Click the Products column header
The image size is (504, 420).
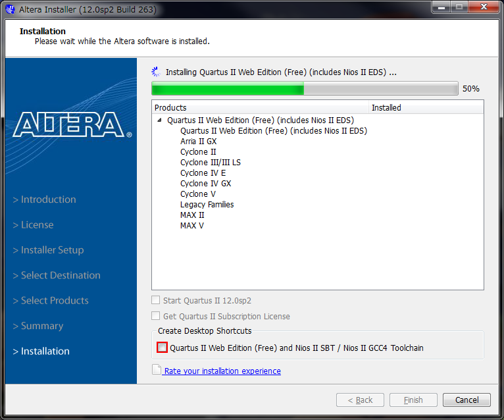[260, 107]
